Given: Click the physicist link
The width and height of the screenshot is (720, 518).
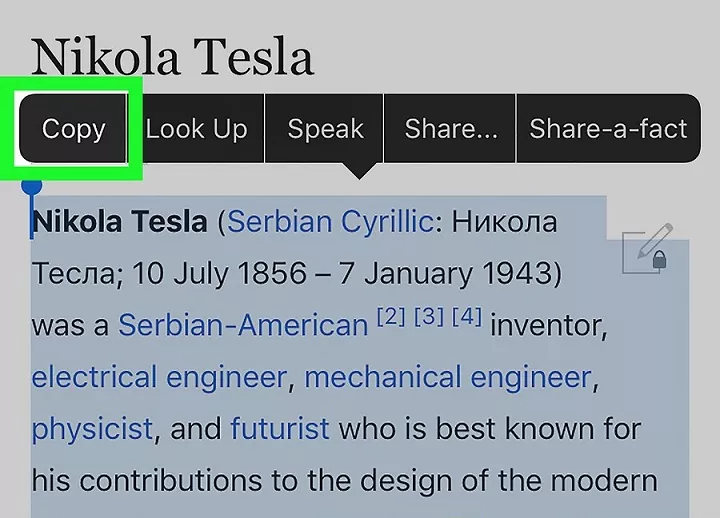Looking at the screenshot, I should coord(92,430).
